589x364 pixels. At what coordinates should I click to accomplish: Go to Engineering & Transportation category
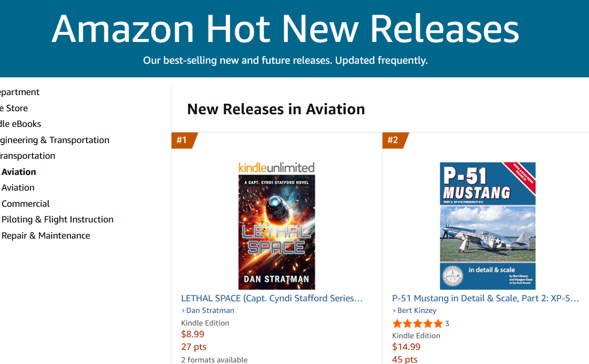[55, 140]
